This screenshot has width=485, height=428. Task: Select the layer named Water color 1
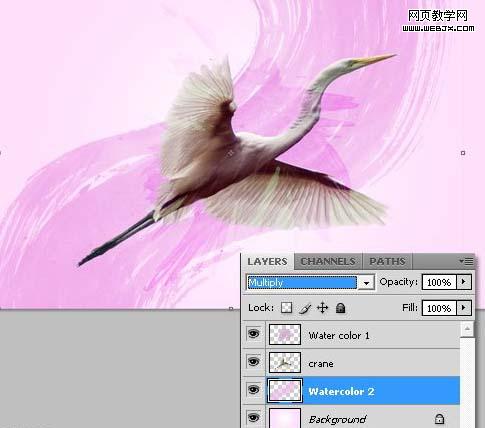point(339,335)
